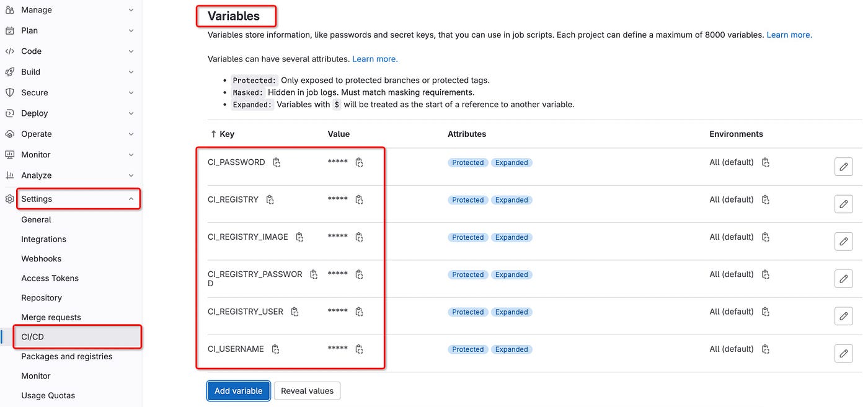Viewport: 868px width, 407px height.
Task: Edit the CI_REGISTRY_IMAGE variable
Action: (844, 242)
